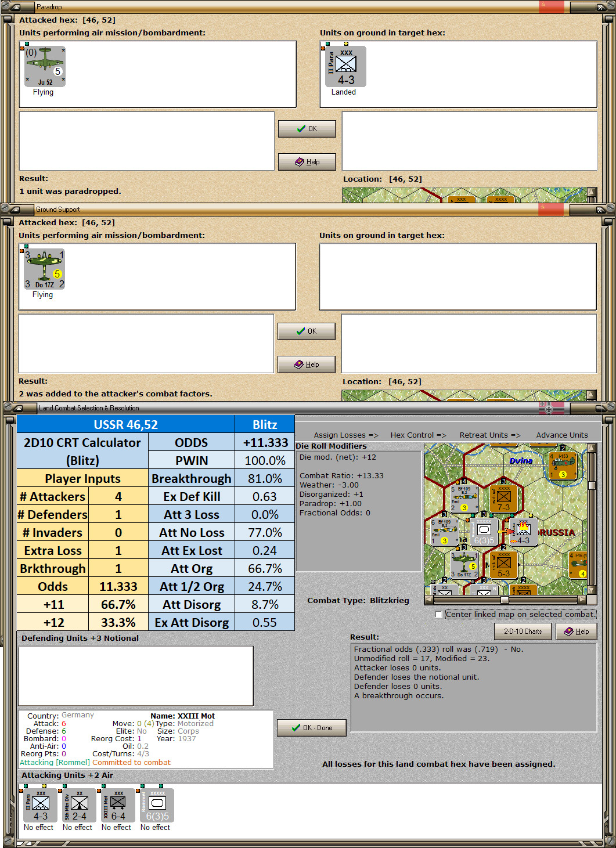Enable Center linked map on selected combat
The width and height of the screenshot is (616, 848).
point(439,614)
